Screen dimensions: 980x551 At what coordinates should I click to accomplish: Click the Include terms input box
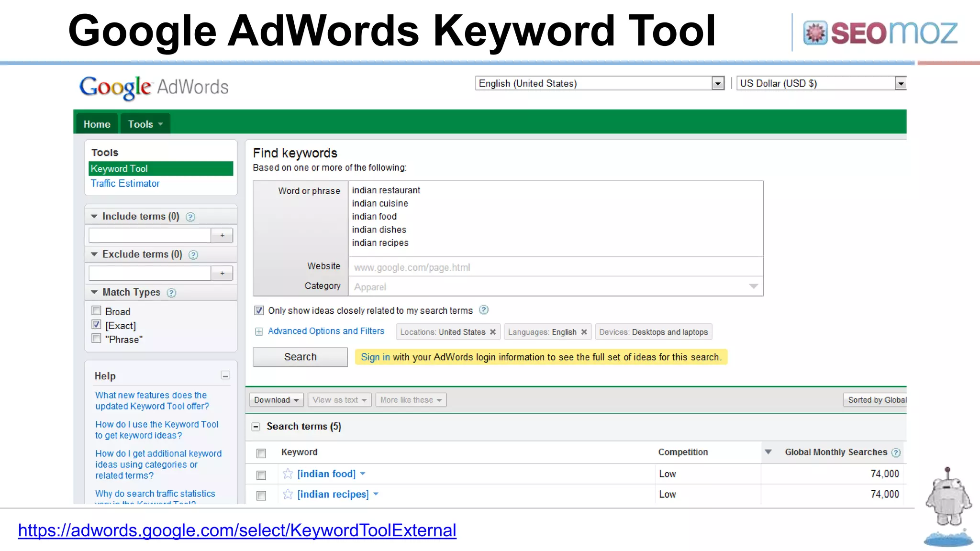pyautogui.click(x=150, y=235)
